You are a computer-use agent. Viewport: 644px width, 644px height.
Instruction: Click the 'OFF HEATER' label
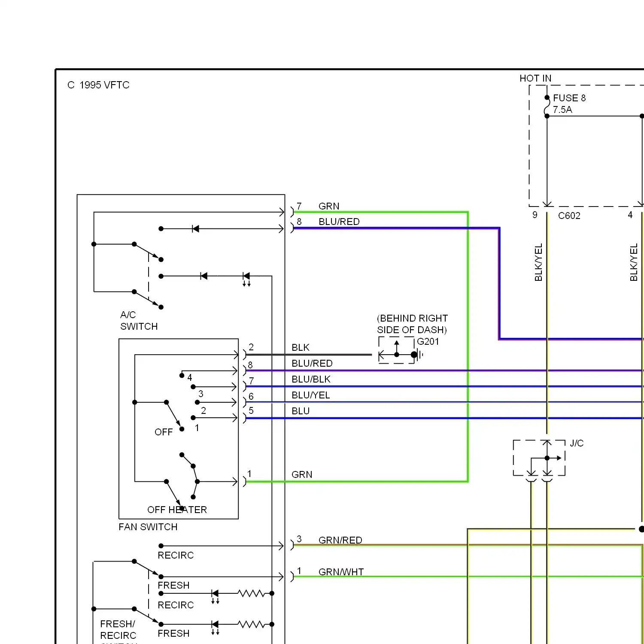(177, 510)
